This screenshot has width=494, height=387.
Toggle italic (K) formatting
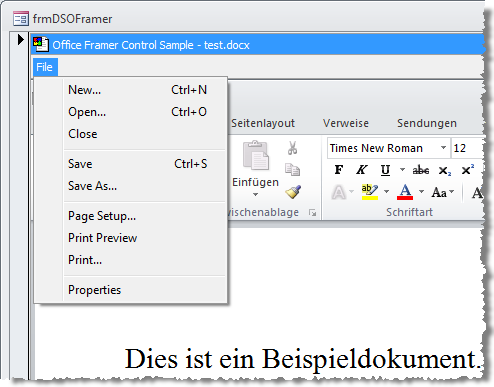[x=362, y=170]
